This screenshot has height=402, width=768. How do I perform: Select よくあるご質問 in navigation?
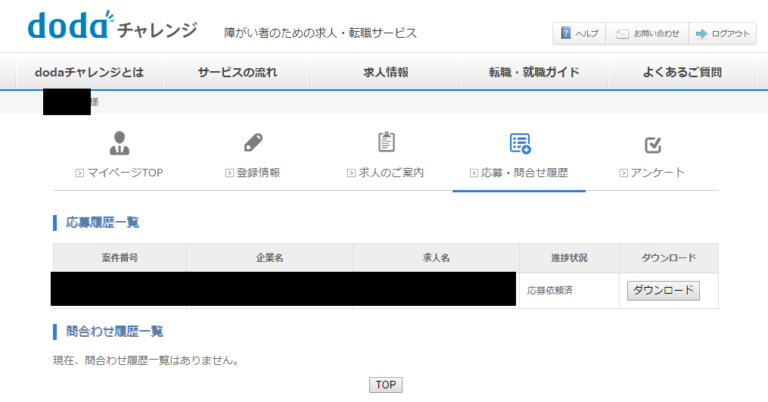pos(682,72)
